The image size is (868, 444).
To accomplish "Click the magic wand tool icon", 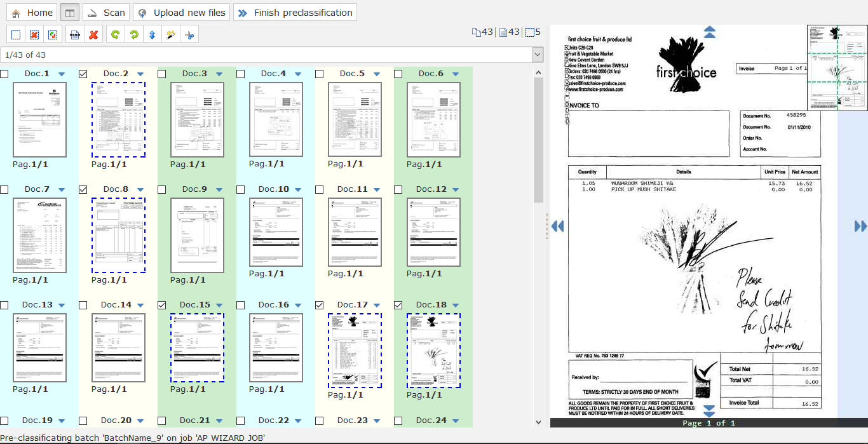I will [x=170, y=34].
